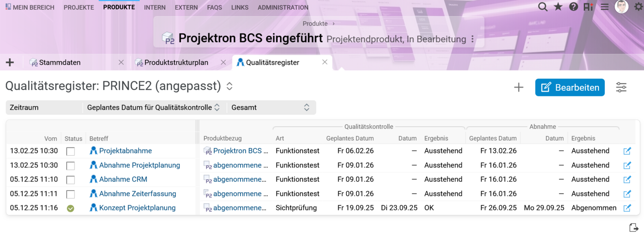Open the Konzept Projektplanung link

click(138, 208)
